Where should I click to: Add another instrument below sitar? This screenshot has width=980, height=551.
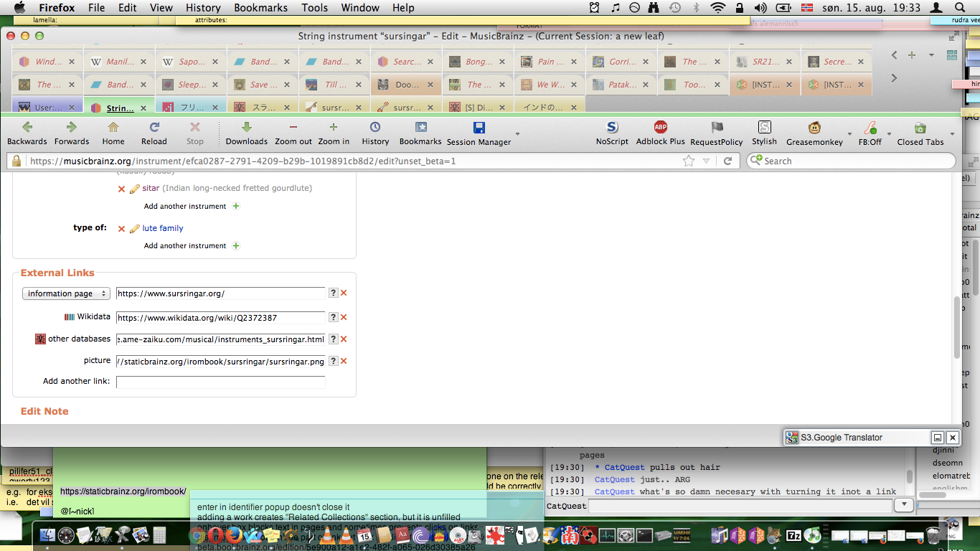point(192,206)
